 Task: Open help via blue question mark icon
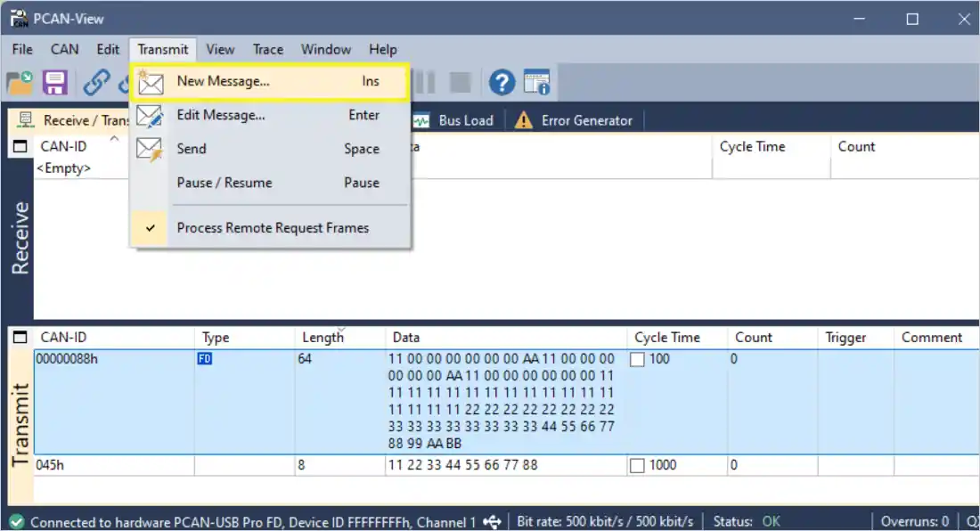coord(502,83)
